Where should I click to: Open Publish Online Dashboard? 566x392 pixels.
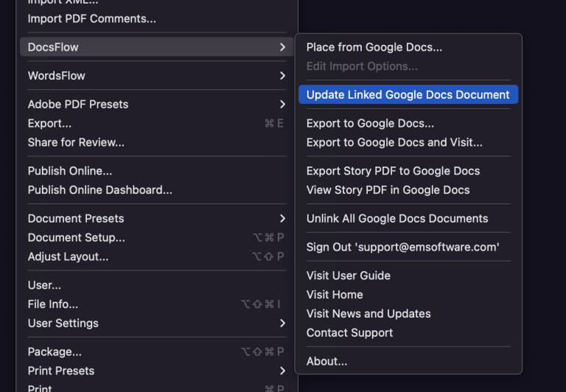pyautogui.click(x=99, y=190)
